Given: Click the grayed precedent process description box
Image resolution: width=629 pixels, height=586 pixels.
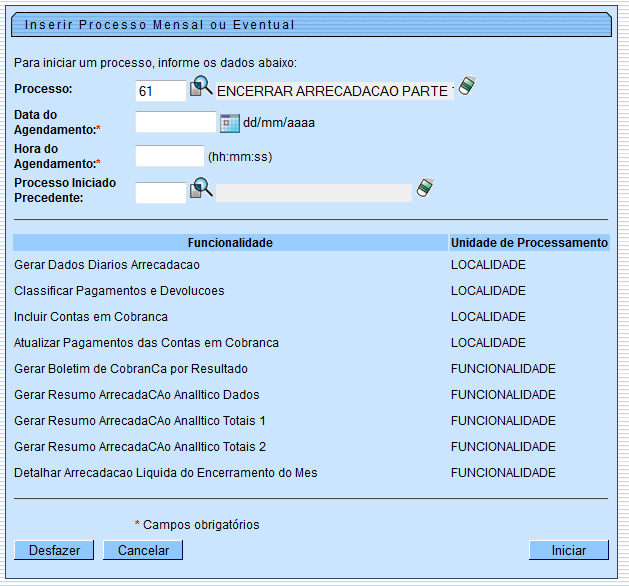Looking at the screenshot, I should click(x=313, y=192).
